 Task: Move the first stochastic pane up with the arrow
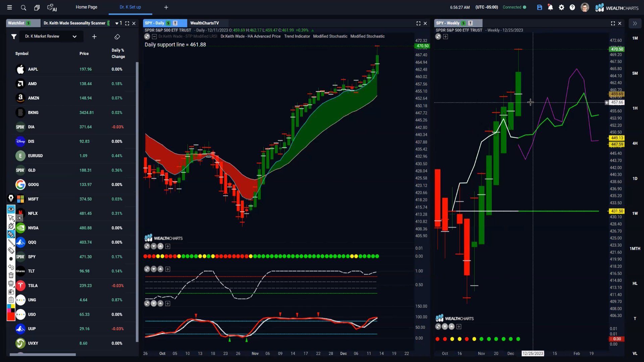(x=160, y=269)
